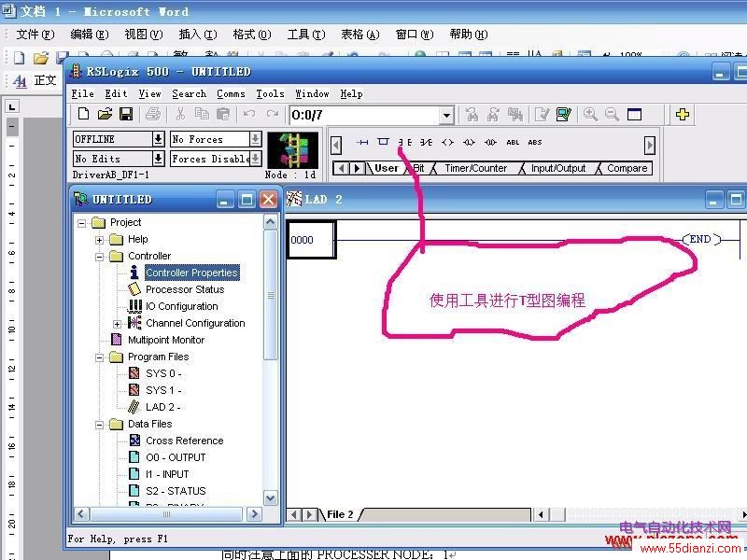Select Cross Reference in Data Files
Image resolution: width=747 pixels, height=560 pixels.
click(x=184, y=441)
